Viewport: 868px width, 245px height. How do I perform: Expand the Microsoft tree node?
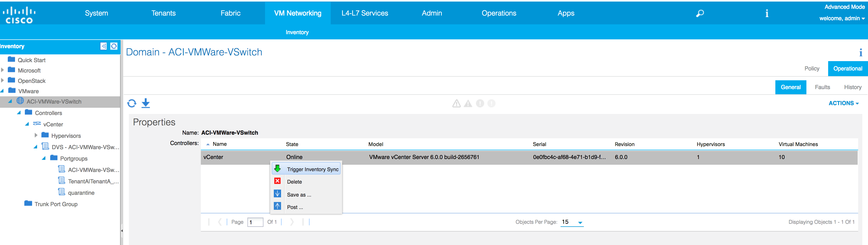pos(2,70)
